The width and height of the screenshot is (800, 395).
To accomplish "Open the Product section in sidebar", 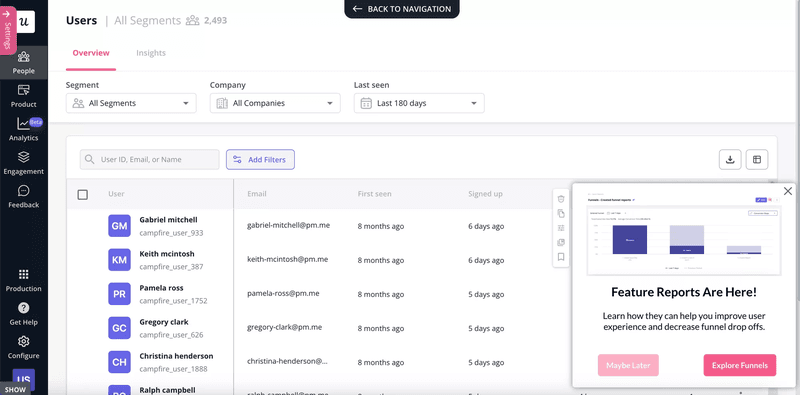I will coord(23,96).
